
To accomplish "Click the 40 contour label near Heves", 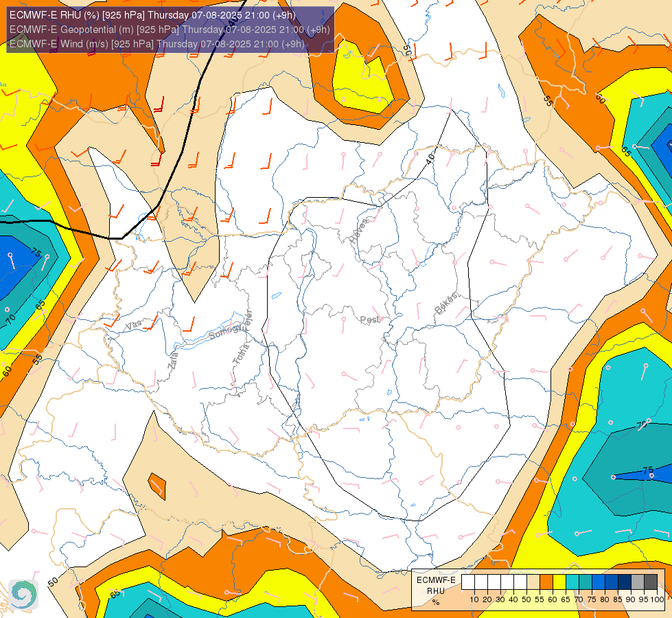I will [430, 159].
